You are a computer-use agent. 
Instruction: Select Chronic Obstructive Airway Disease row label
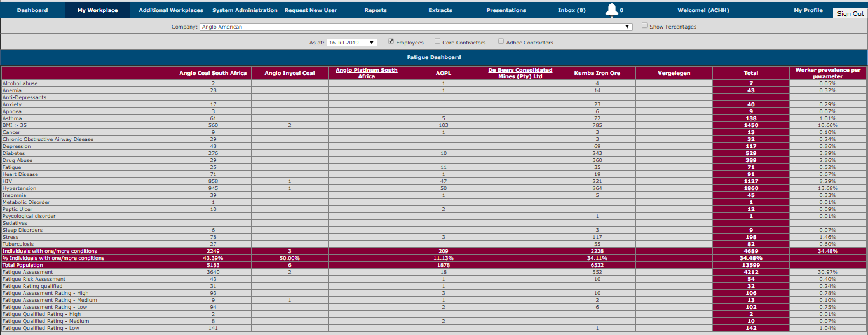click(x=48, y=139)
